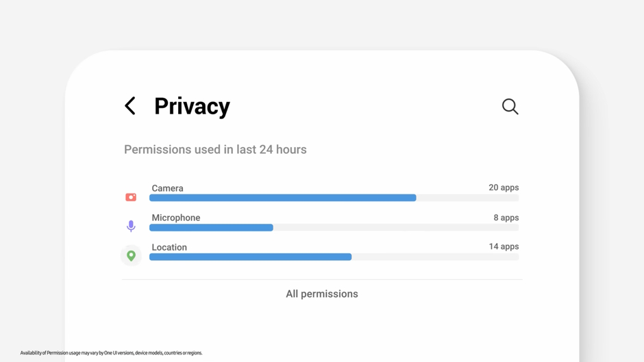Image resolution: width=644 pixels, height=362 pixels.
Task: Tap the green Location pin icon
Action: click(x=131, y=256)
